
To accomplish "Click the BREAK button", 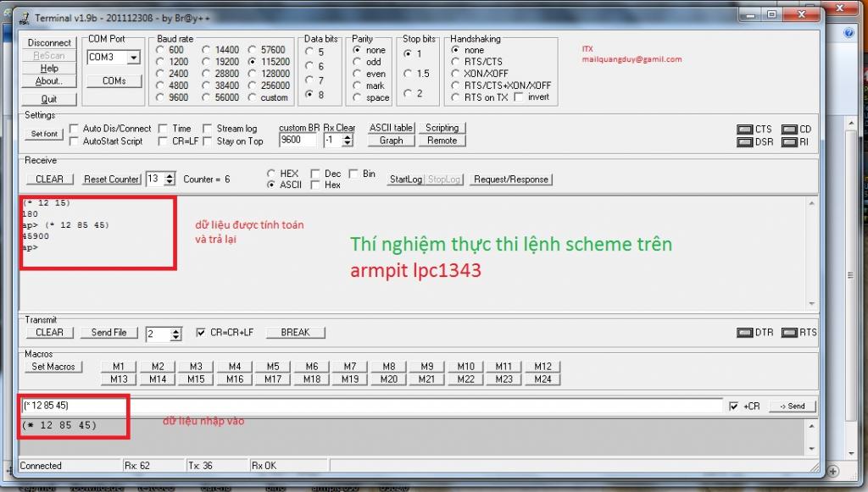I will [295, 332].
